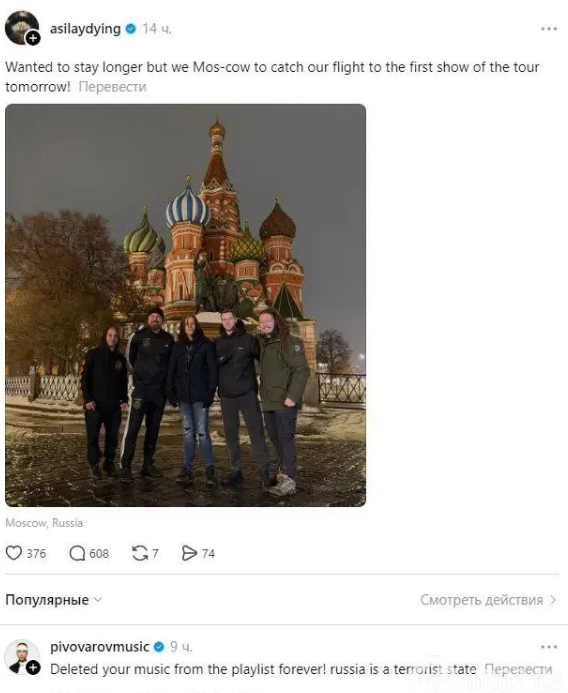Image resolution: width=568 pixels, height=693 pixels.
Task: Click asilaydying's blue verified badge
Action: (131, 29)
